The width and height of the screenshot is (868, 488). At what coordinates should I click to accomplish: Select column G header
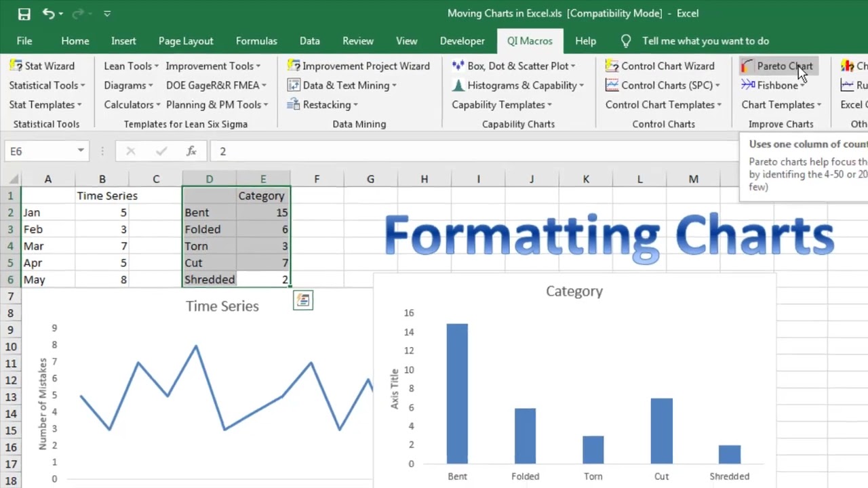[370, 179]
